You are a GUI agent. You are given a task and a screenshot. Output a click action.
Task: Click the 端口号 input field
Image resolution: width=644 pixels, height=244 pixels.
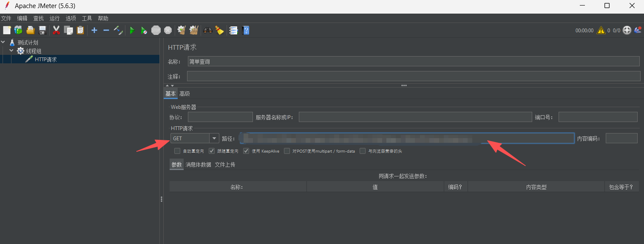598,117
